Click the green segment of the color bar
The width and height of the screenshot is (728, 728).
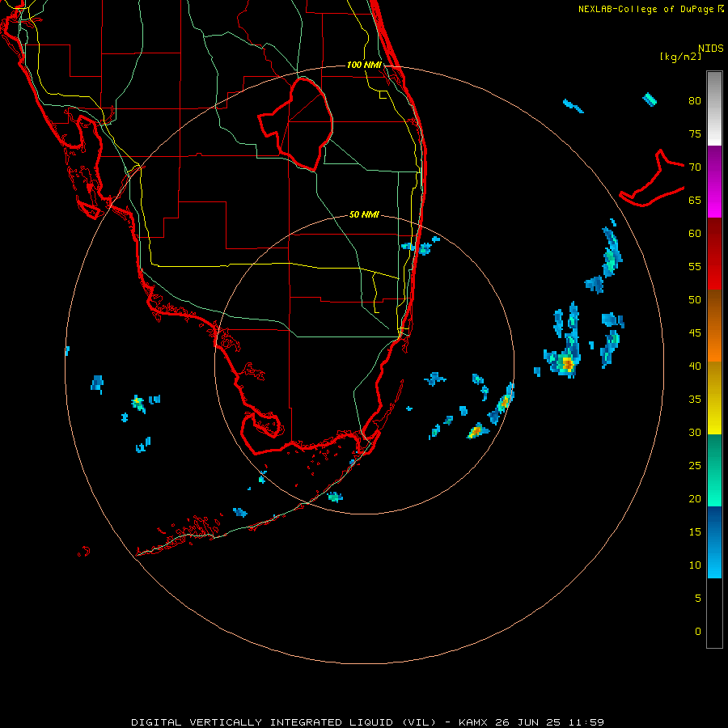pos(714,470)
